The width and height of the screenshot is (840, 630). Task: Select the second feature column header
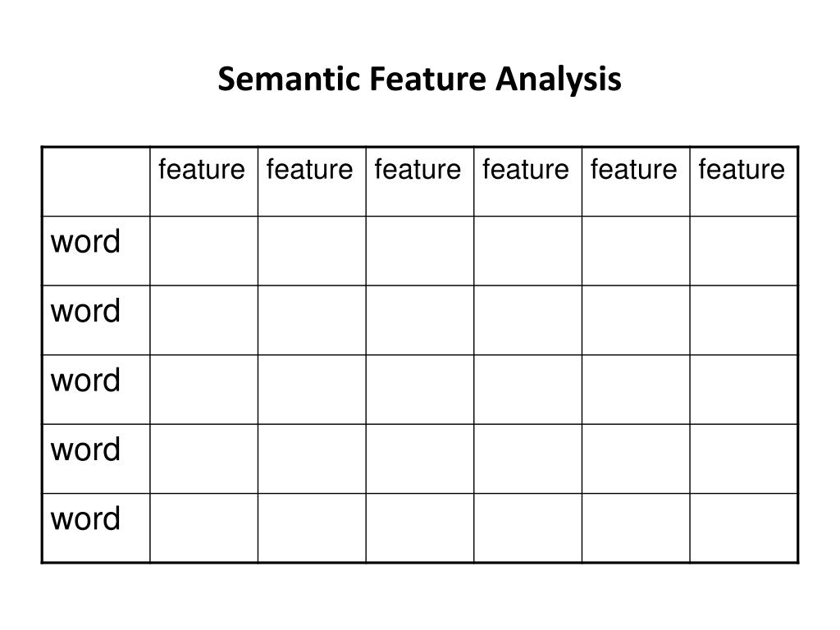click(310, 170)
